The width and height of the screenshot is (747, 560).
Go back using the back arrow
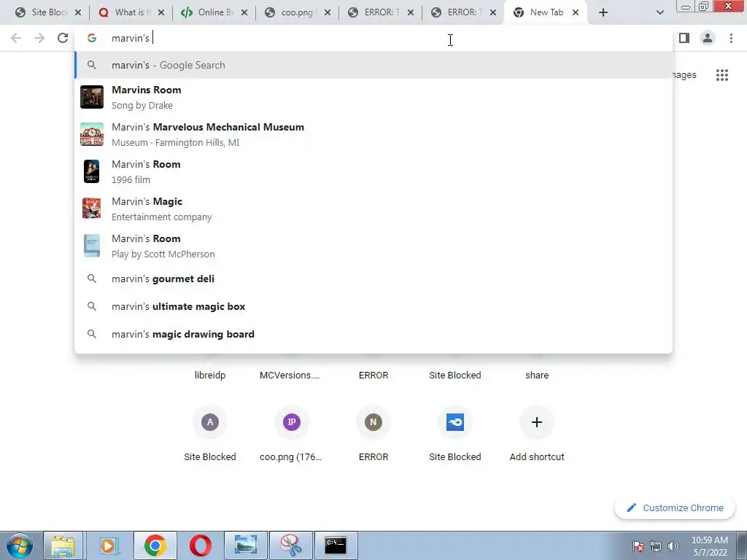(16, 38)
